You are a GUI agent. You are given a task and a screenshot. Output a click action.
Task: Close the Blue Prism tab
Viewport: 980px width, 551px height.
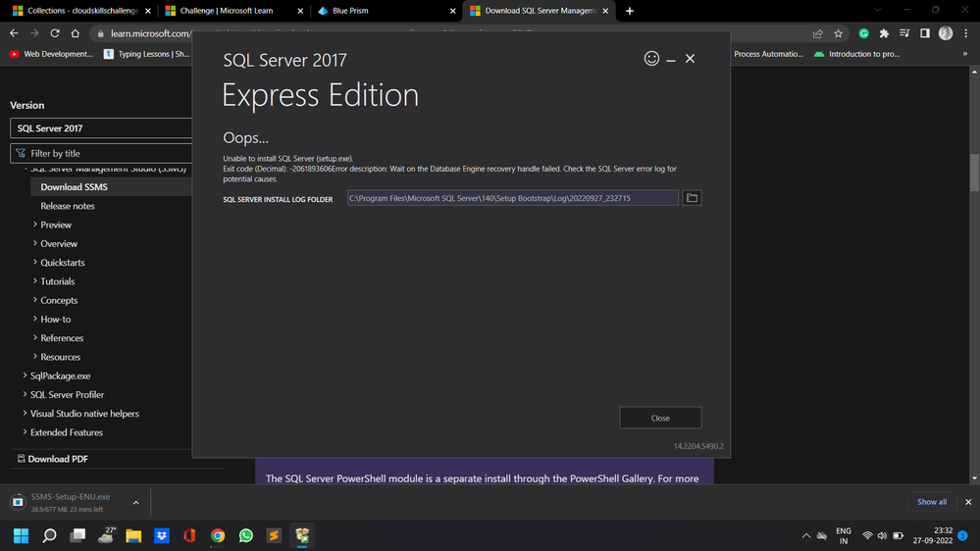coord(452,11)
